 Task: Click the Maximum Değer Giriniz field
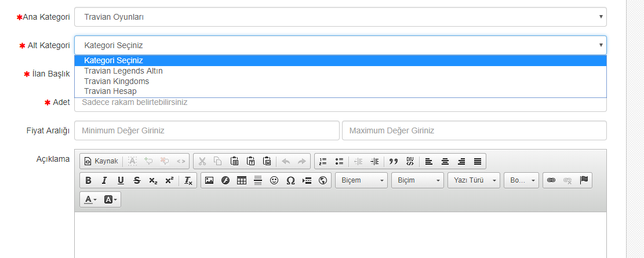(474, 130)
